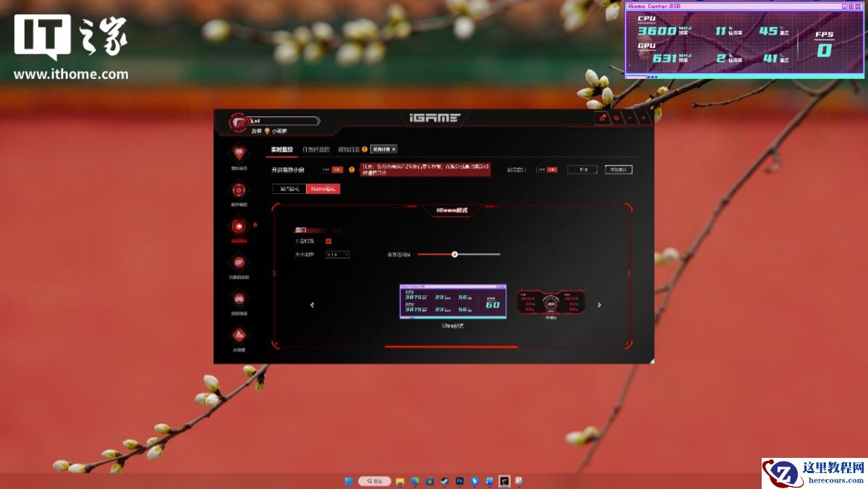Show next style with the right arrow
The image size is (868, 489).
599,305
